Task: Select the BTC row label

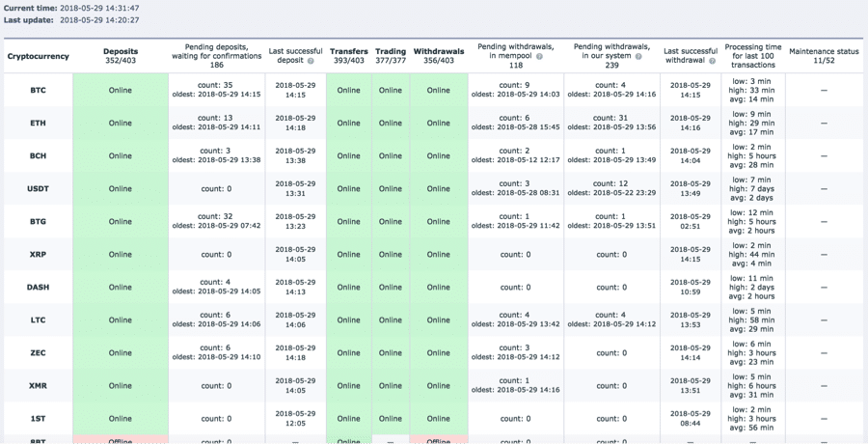Action: click(x=39, y=91)
